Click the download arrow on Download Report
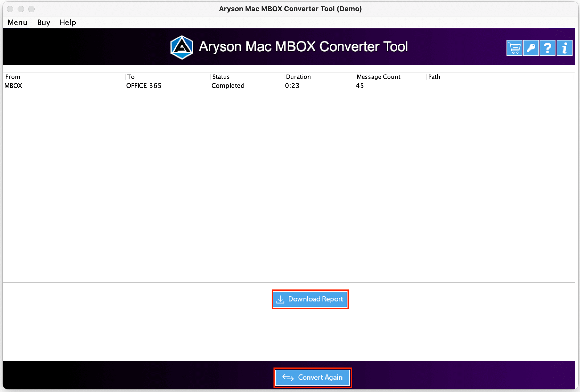580x392 pixels. point(281,299)
